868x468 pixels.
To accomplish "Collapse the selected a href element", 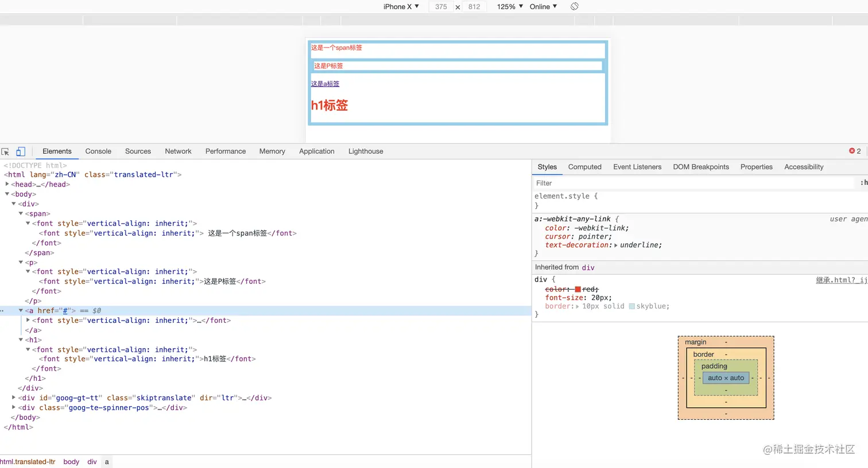I will coord(21,310).
